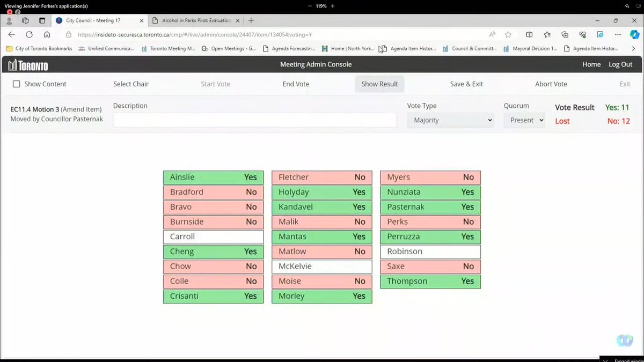This screenshot has height=362, width=644.
Task: Open the Unified Communica... bookmark
Action: [x=106, y=48]
